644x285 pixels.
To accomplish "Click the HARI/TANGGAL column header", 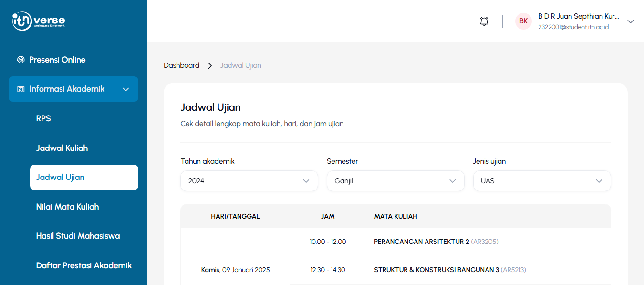I will coord(235,216).
